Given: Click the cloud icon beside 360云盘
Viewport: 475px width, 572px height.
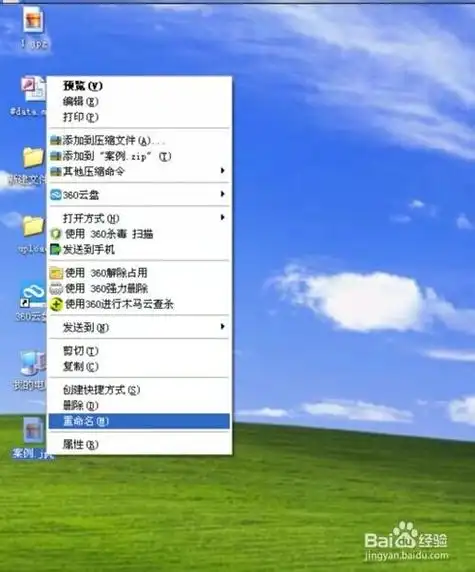Looking at the screenshot, I should [x=56, y=195].
